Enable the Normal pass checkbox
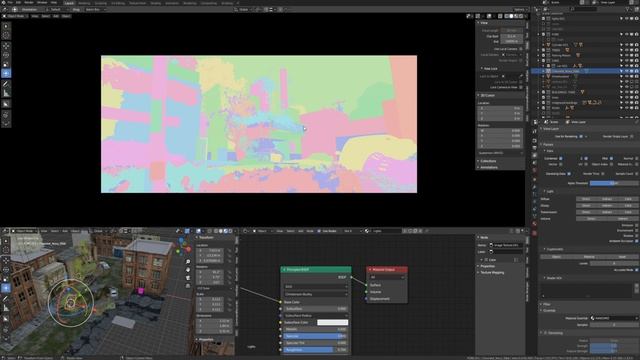This screenshot has width=640, height=360. 636,158
